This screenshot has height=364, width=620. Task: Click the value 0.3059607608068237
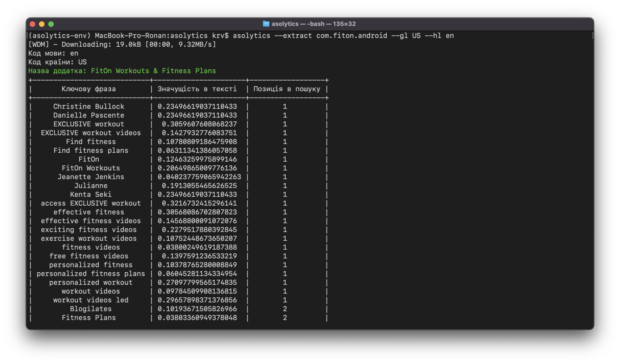point(199,124)
